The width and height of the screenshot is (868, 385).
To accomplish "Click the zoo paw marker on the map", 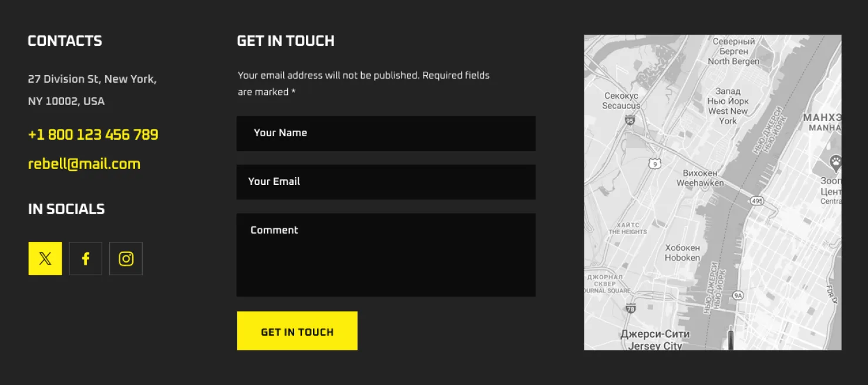I will 835,162.
